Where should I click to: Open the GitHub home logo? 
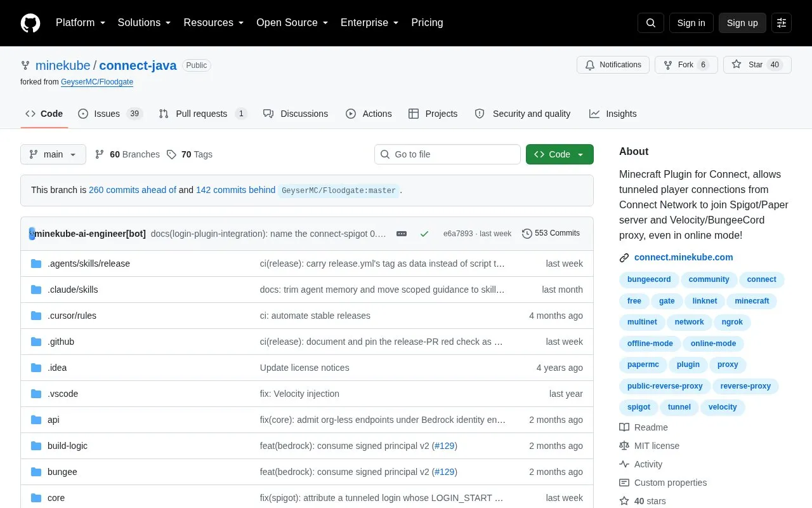click(30, 23)
